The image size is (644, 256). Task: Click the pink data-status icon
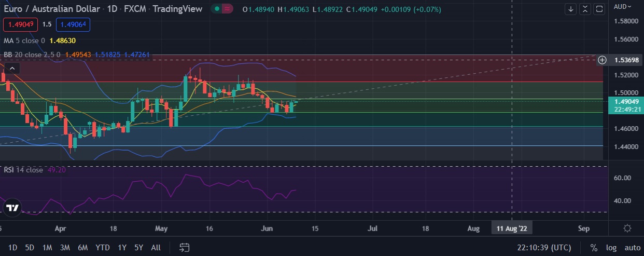(228, 9)
